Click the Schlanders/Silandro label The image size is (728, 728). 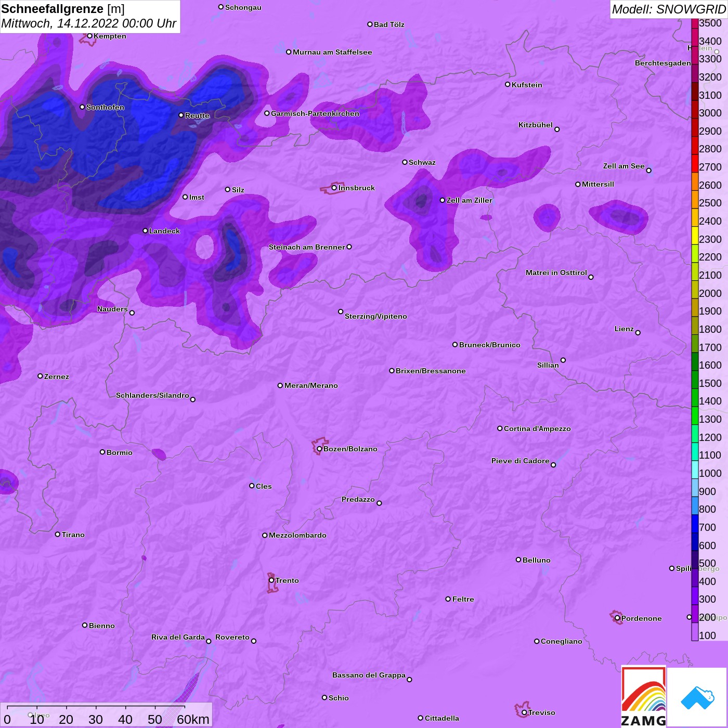click(152, 395)
